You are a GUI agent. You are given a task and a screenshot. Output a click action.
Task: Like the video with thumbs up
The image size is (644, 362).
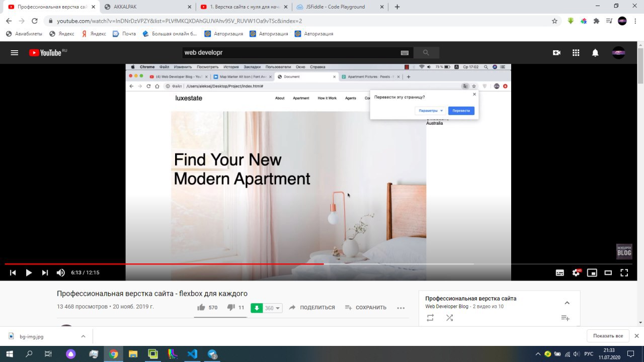pyautogui.click(x=201, y=308)
